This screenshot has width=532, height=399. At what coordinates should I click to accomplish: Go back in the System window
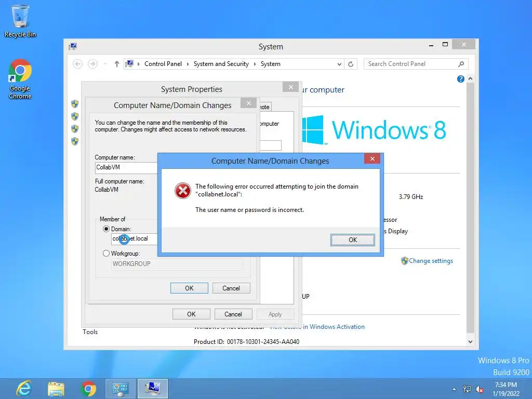pyautogui.click(x=78, y=64)
